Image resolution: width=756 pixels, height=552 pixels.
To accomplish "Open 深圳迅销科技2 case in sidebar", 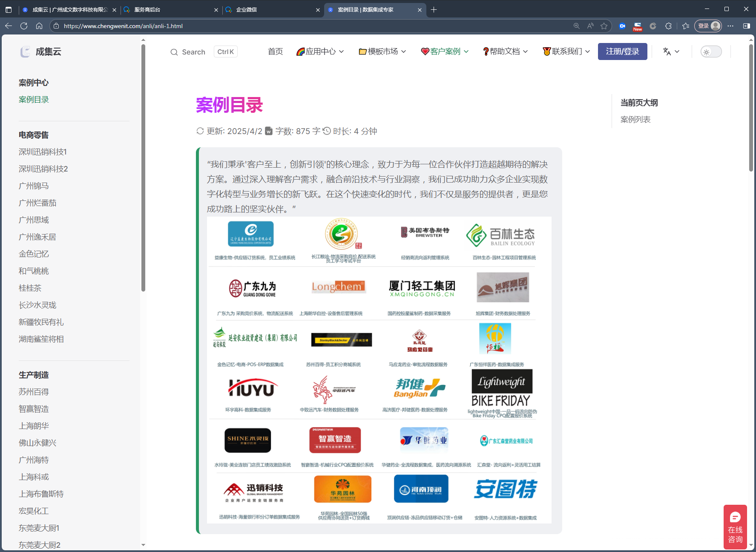I will [43, 169].
